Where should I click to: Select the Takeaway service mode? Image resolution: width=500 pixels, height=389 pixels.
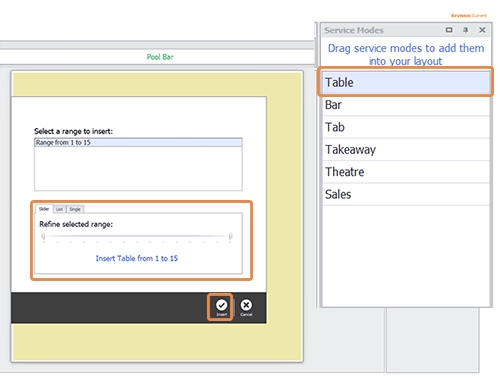pyautogui.click(x=406, y=150)
